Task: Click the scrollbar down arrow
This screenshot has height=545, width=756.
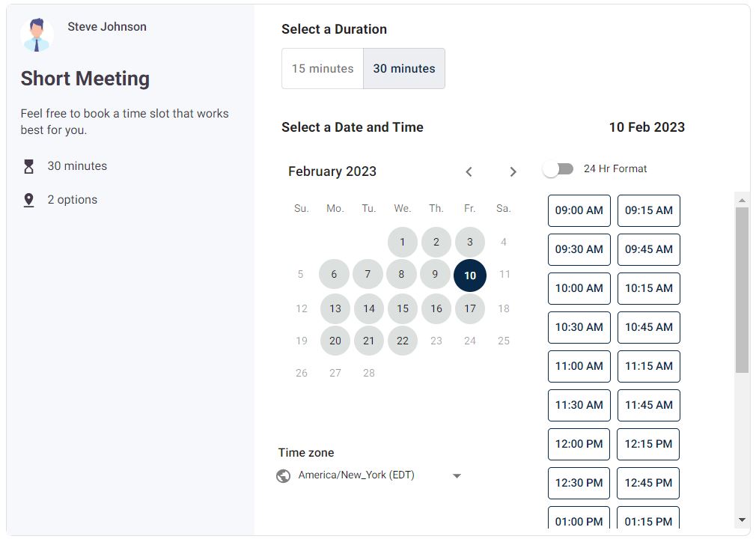Action: pos(742,520)
